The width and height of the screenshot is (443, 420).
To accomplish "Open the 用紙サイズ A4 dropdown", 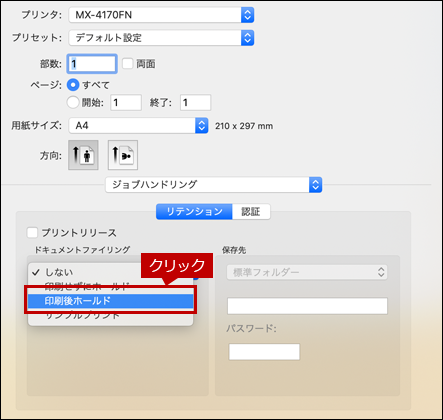I will tap(138, 126).
